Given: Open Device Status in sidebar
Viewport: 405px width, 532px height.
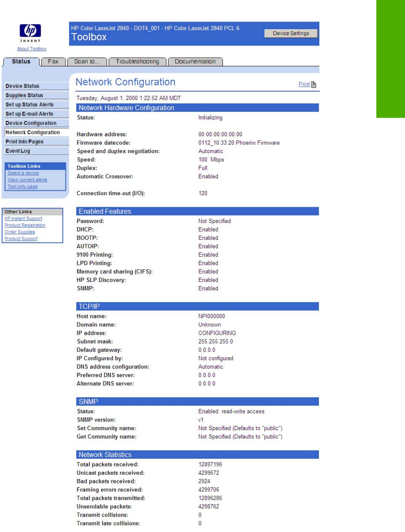Looking at the screenshot, I should click(x=36, y=86).
